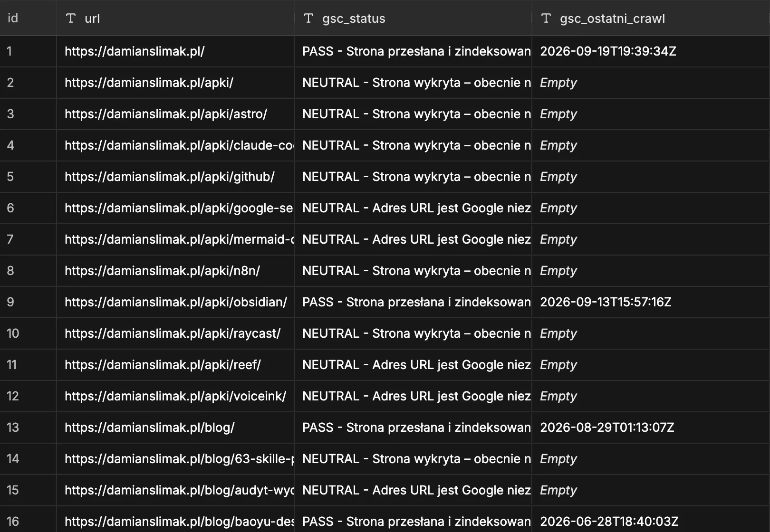770x532 pixels.
Task: Click the url cell ending /apki/github/
Action: pos(175,177)
